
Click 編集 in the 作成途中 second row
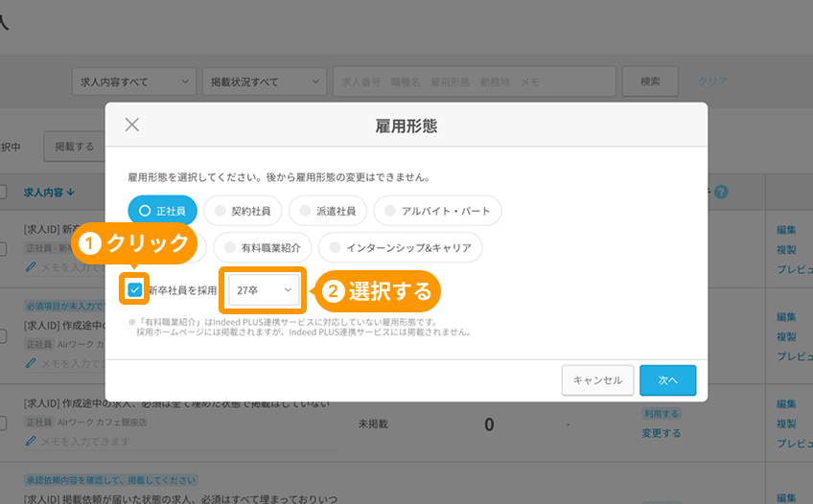click(x=786, y=317)
